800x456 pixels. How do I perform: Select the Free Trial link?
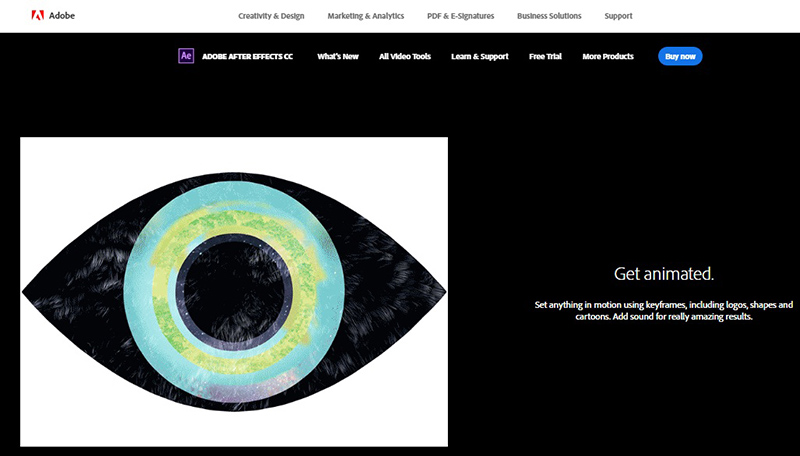click(x=545, y=57)
